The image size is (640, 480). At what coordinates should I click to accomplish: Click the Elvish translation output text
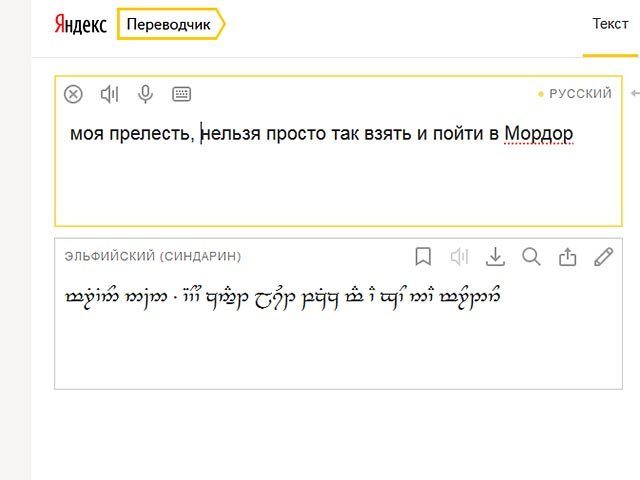click(x=282, y=297)
